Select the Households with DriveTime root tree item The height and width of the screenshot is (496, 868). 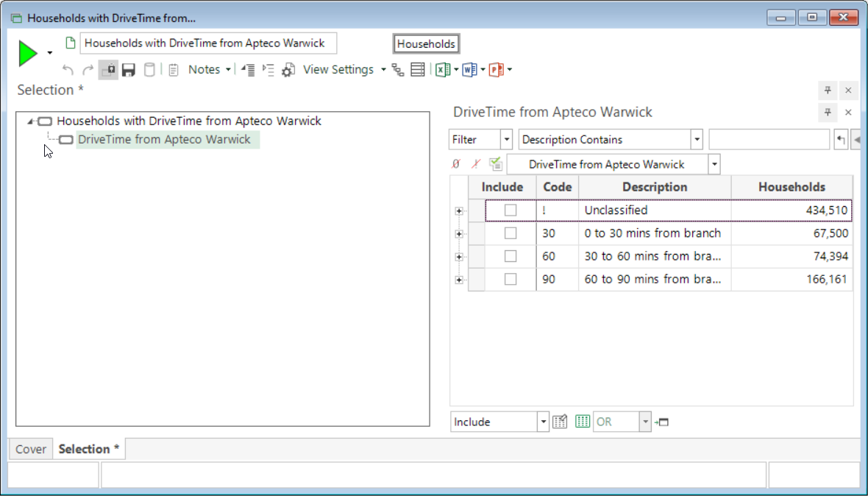point(189,121)
